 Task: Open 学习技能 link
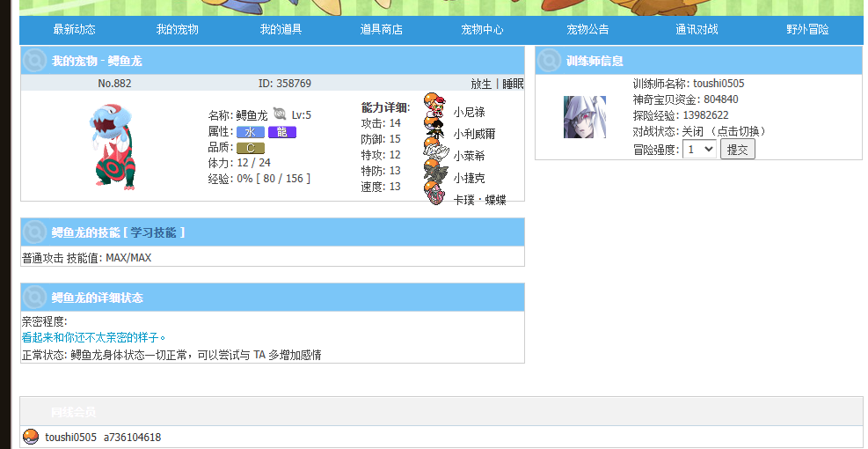(x=153, y=232)
